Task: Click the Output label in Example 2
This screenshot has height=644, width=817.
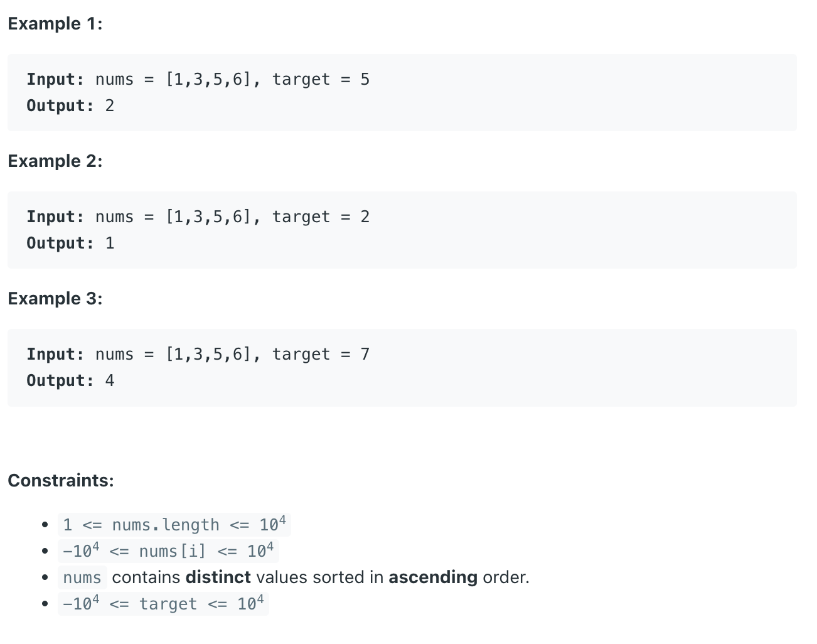Action: click(60, 244)
